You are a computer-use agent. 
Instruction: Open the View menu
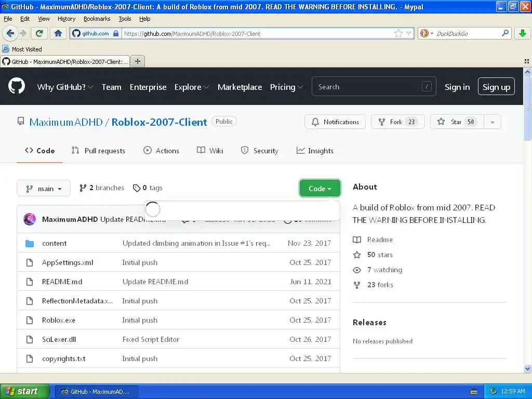tap(44, 19)
